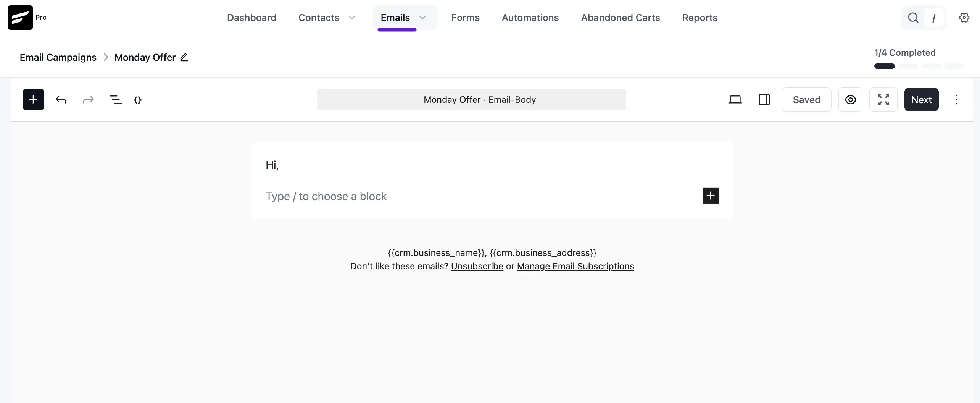Preview the email with eye icon
Image resolution: width=980 pixels, height=403 pixels.
850,100
